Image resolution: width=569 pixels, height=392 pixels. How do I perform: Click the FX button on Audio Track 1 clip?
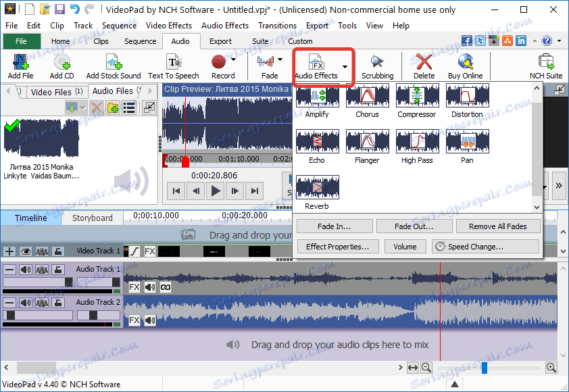[134, 287]
